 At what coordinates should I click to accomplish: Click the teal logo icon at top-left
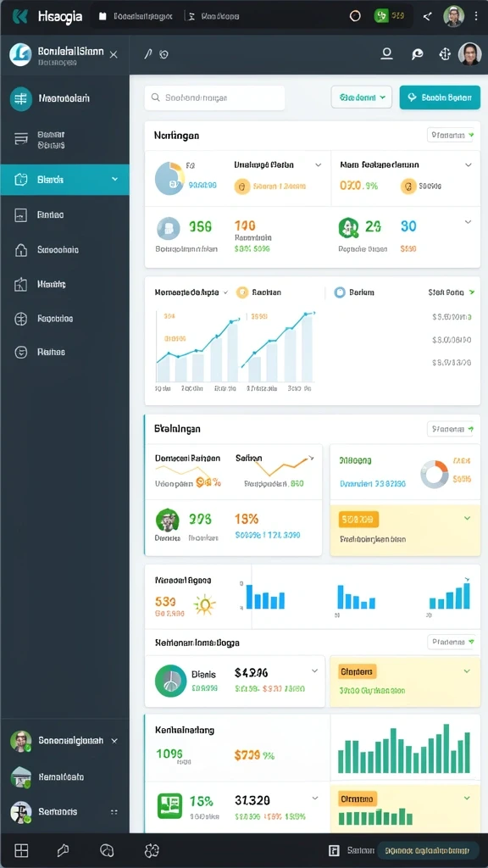click(20, 16)
